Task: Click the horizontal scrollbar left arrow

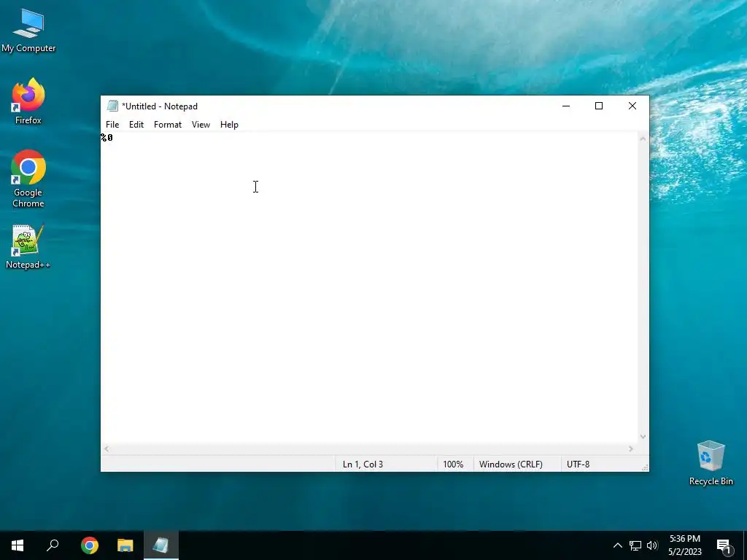Action: 107,448
